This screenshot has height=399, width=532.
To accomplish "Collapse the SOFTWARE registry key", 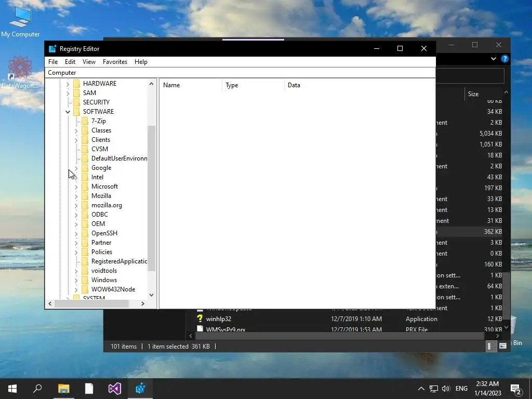I will (x=68, y=112).
